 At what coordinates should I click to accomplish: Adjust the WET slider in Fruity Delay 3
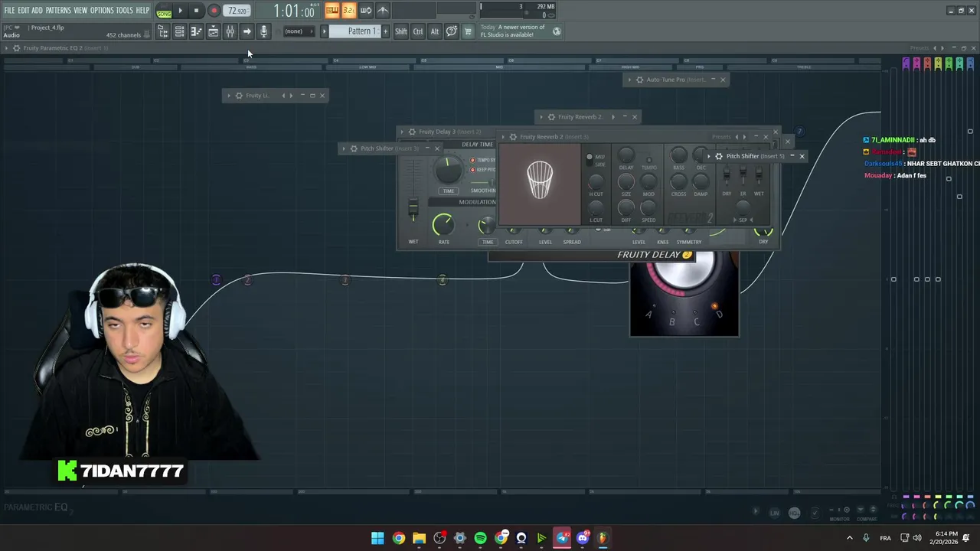coord(413,207)
